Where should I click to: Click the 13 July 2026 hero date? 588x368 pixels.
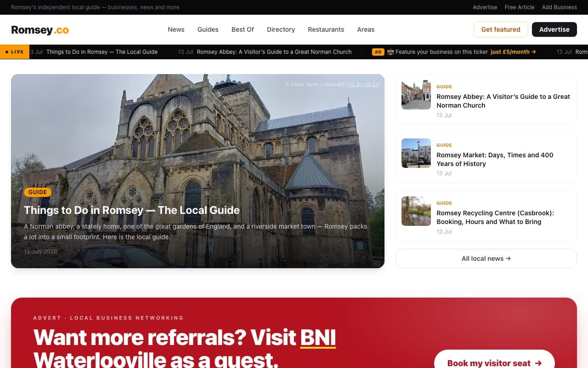(40, 252)
